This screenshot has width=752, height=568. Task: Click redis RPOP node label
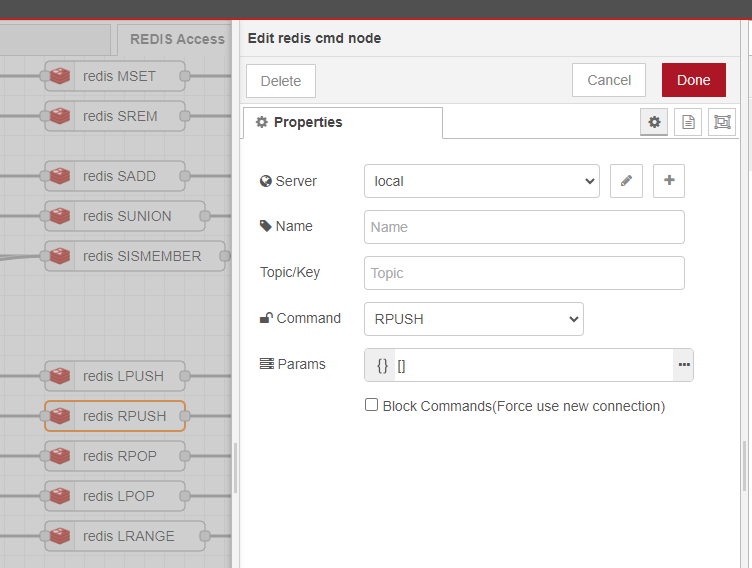(120, 456)
